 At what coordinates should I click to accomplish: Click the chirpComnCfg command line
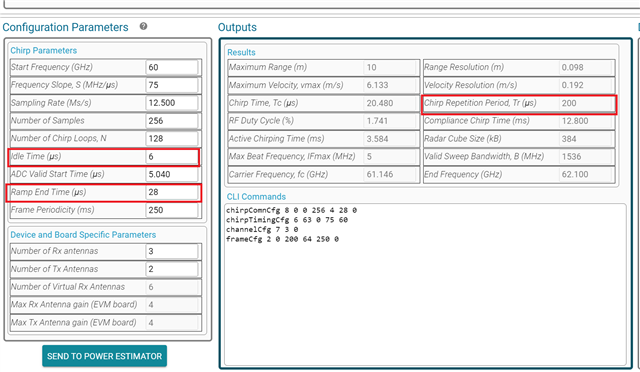coord(291,210)
